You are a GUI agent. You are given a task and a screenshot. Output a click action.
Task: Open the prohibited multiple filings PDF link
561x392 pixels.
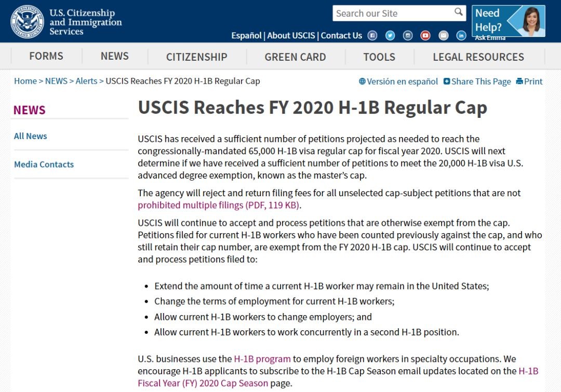219,205
